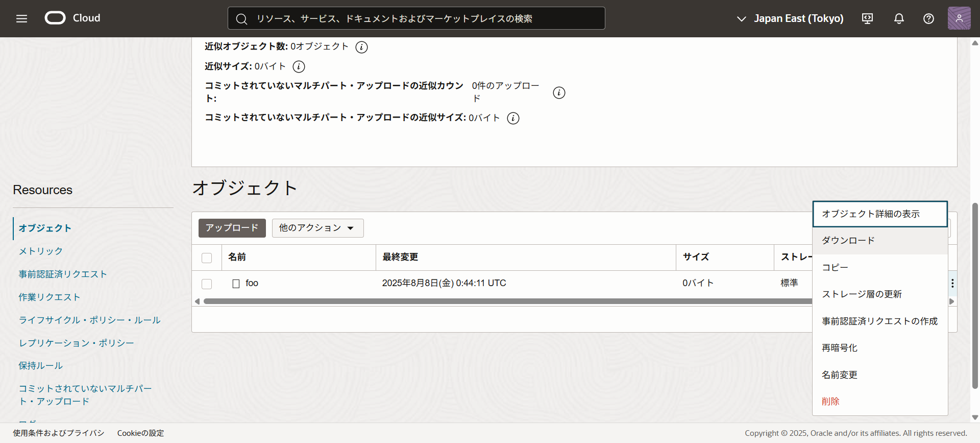Choose コピー from the menu

880,268
